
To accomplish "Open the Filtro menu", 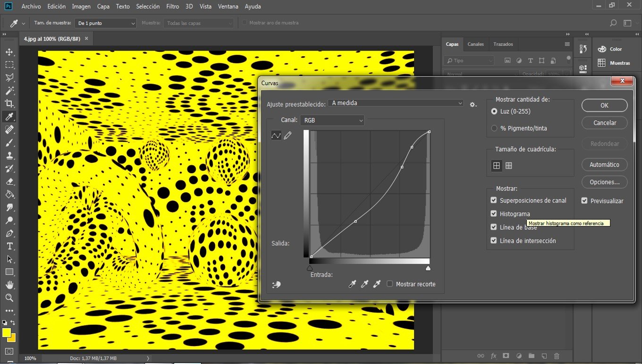I will (173, 7).
